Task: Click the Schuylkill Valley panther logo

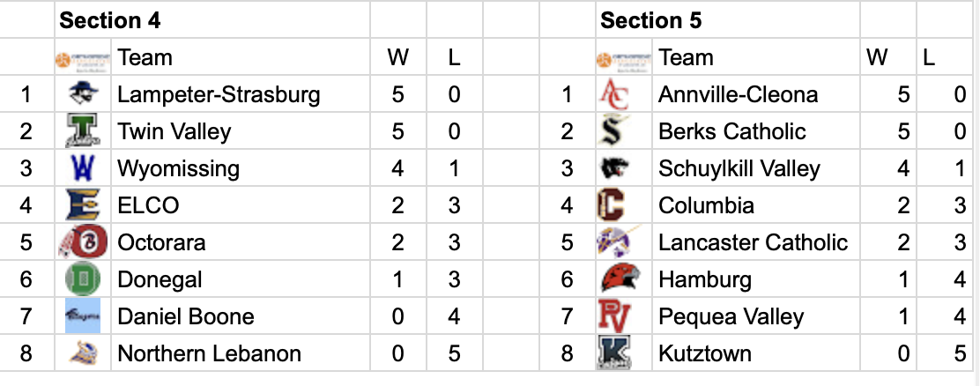Action: (612, 168)
